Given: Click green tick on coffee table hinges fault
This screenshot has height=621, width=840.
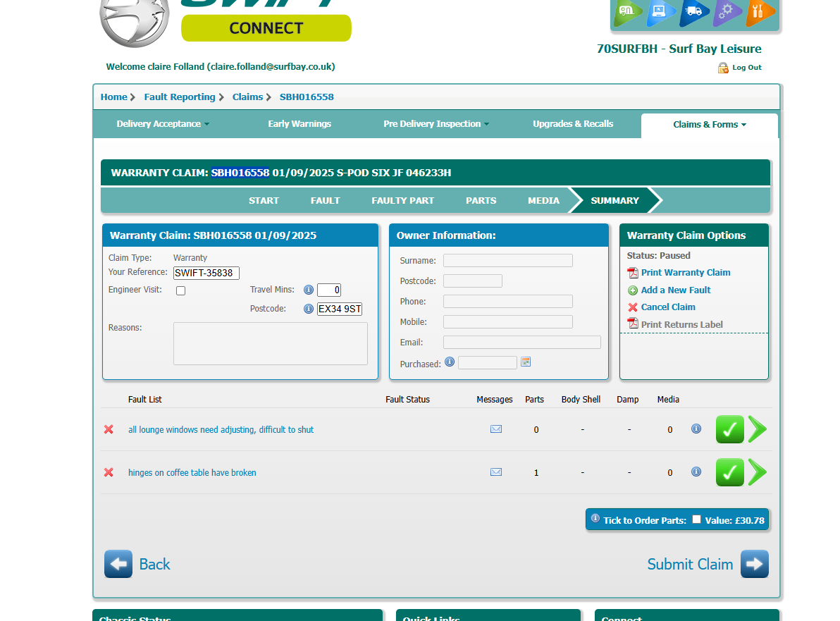Looking at the screenshot, I should coord(729,472).
